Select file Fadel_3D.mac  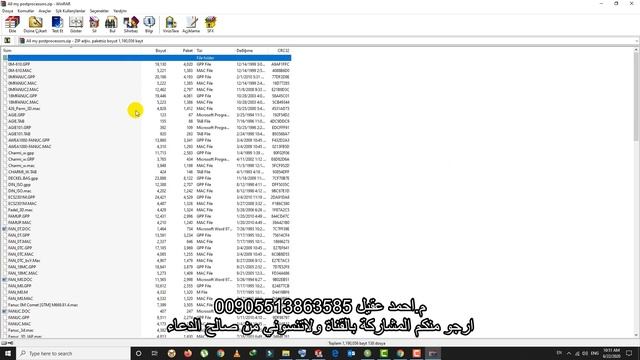20,210
